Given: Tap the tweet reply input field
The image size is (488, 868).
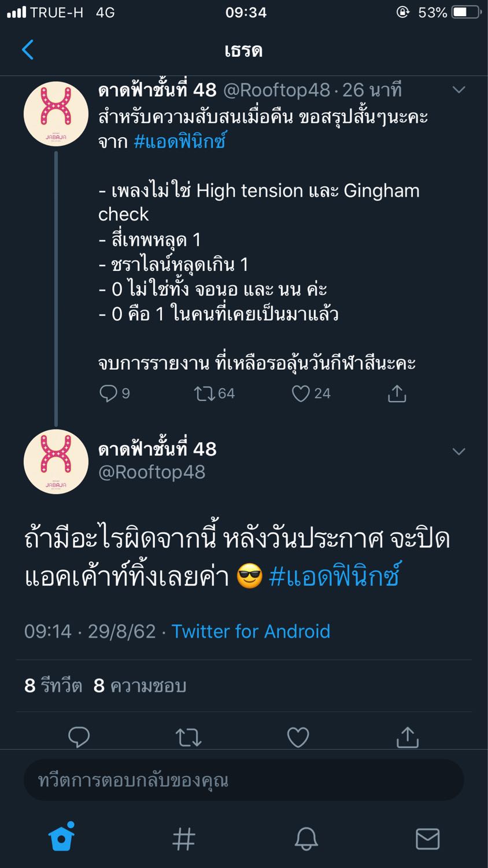Looking at the screenshot, I should click(x=243, y=780).
